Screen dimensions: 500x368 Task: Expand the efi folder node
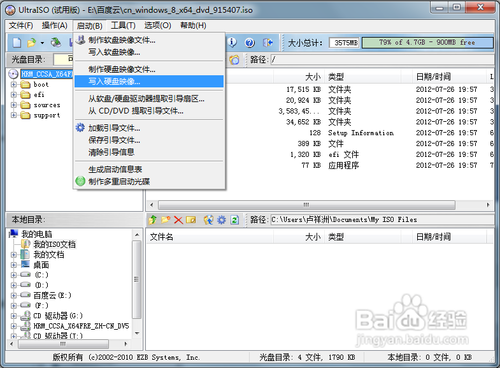pyautogui.click(x=13, y=95)
